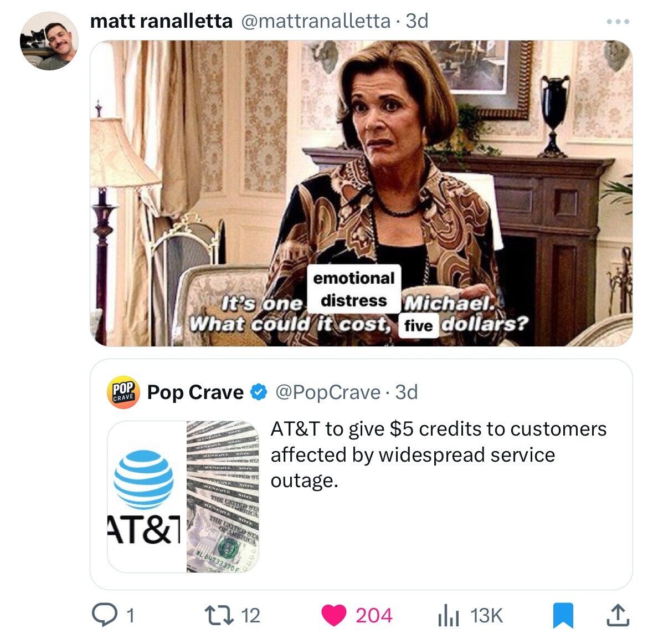Image resolution: width=653 pixels, height=644 pixels.
Task: Open the Pop Crave logo avatar
Action: [x=124, y=392]
